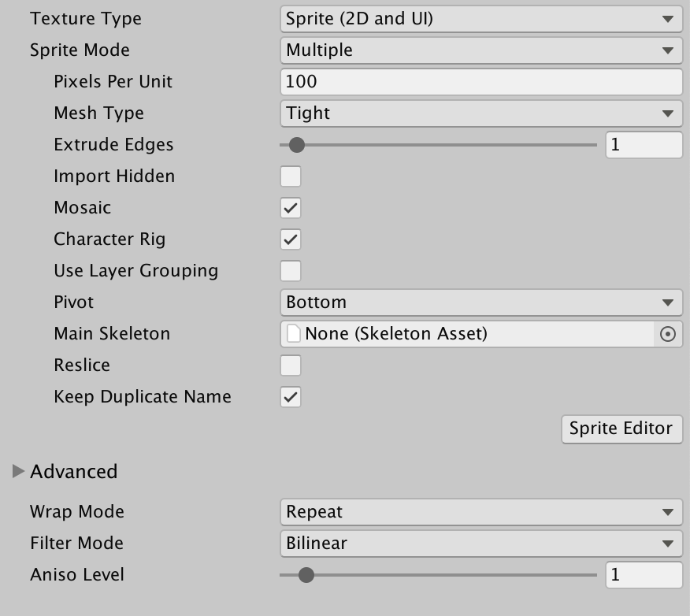The width and height of the screenshot is (690, 616).
Task: Click the file icon in Main Skeleton field
Action: [x=294, y=334]
